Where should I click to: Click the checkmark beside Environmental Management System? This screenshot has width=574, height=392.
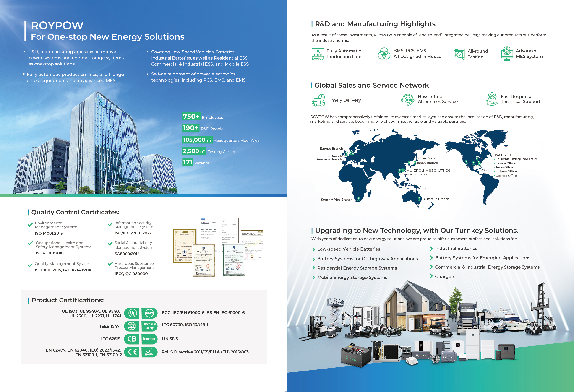point(30,225)
